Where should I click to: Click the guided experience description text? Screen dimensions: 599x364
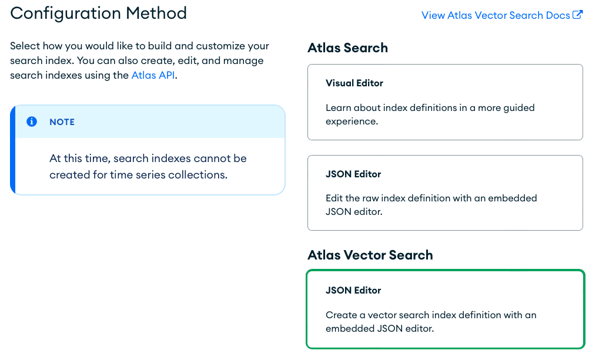tap(430, 114)
